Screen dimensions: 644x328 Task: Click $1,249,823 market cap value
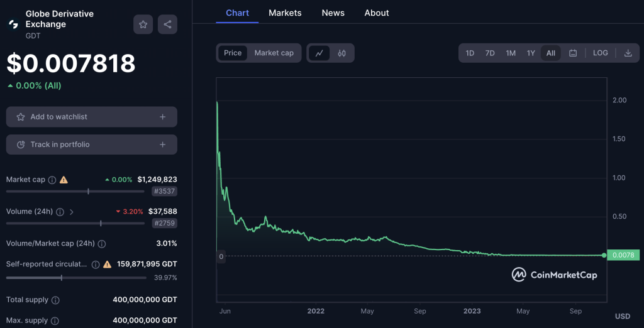(157, 179)
